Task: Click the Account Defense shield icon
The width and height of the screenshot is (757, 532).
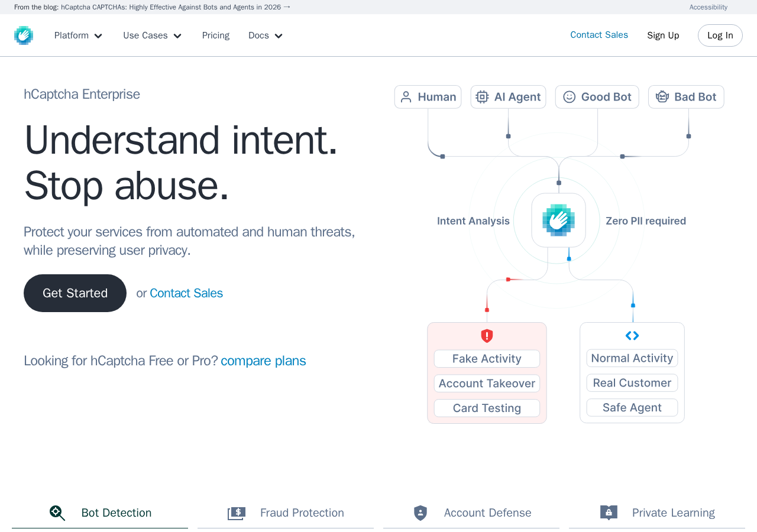Action: click(420, 513)
